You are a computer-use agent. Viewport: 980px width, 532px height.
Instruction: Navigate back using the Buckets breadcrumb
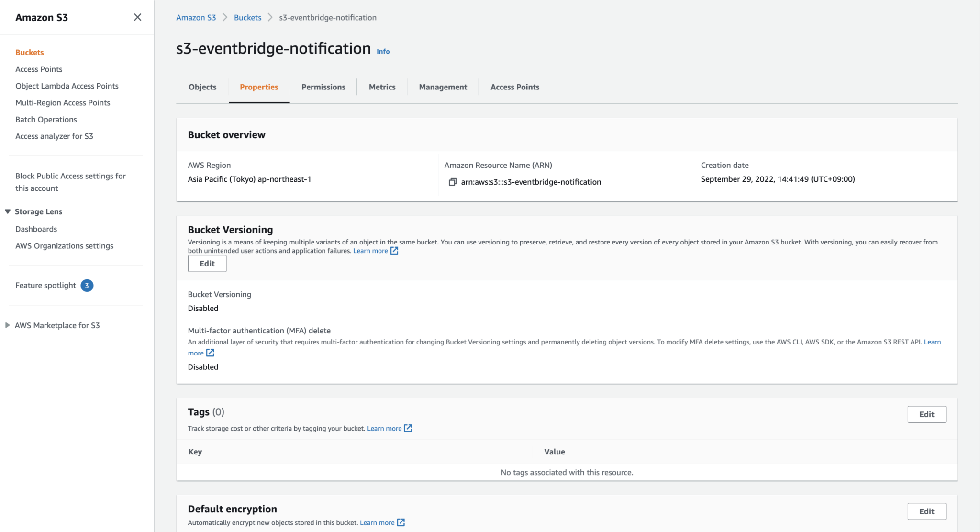247,17
